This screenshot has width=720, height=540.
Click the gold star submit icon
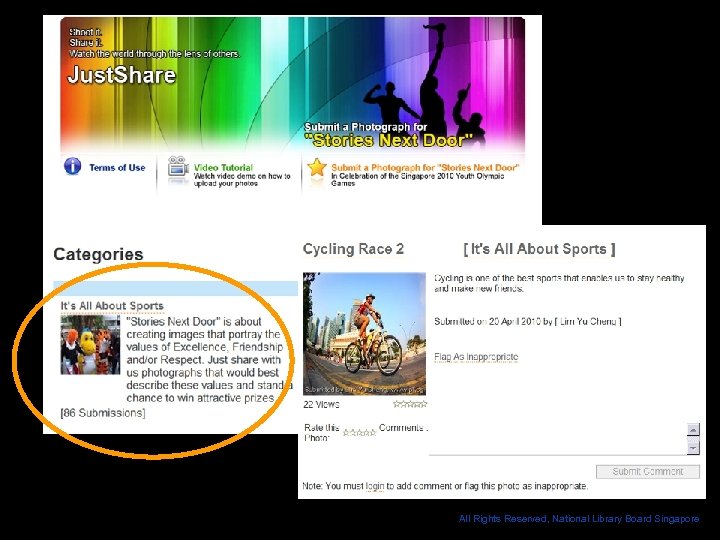(x=316, y=168)
